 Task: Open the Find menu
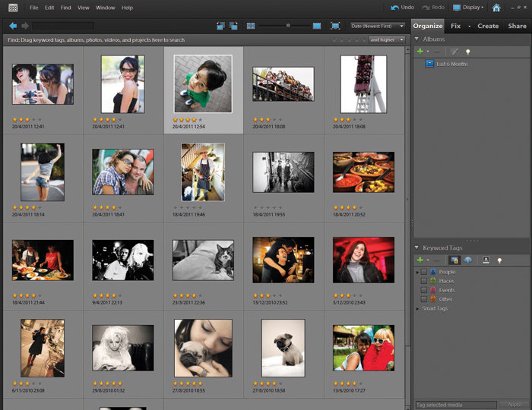point(65,8)
